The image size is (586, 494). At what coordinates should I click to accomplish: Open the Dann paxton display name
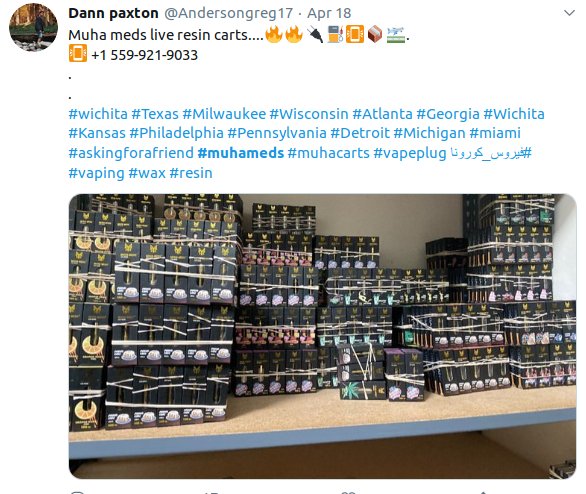[113, 13]
